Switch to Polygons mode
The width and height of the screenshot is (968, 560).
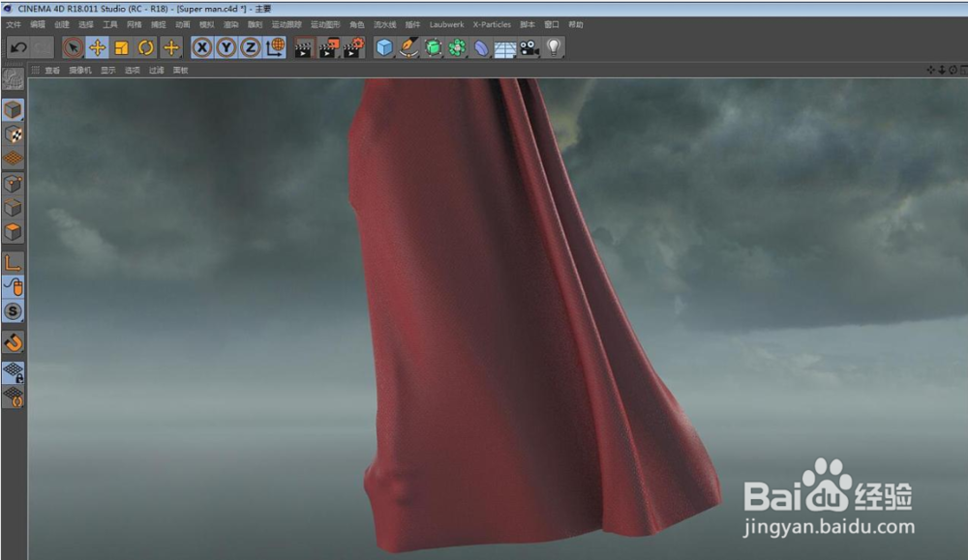tap(13, 232)
